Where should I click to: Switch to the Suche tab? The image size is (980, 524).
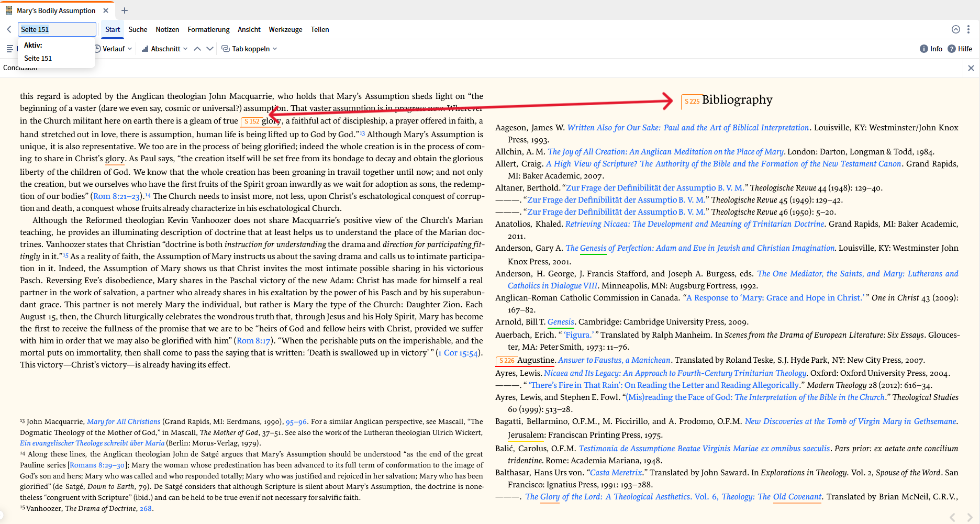(x=138, y=29)
